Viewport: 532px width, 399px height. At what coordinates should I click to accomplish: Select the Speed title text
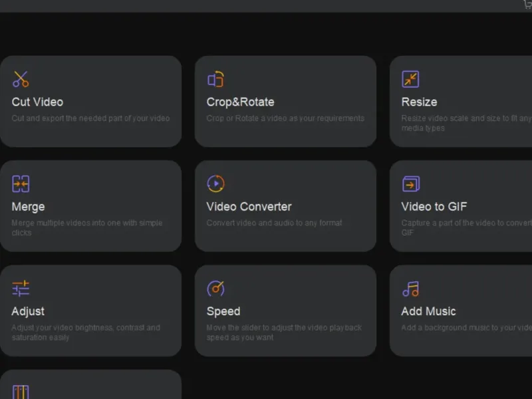pyautogui.click(x=223, y=311)
